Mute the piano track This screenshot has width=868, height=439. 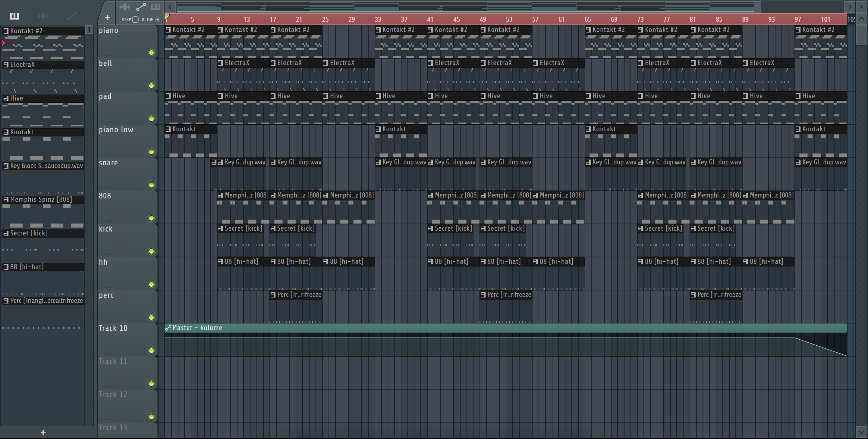click(x=151, y=52)
